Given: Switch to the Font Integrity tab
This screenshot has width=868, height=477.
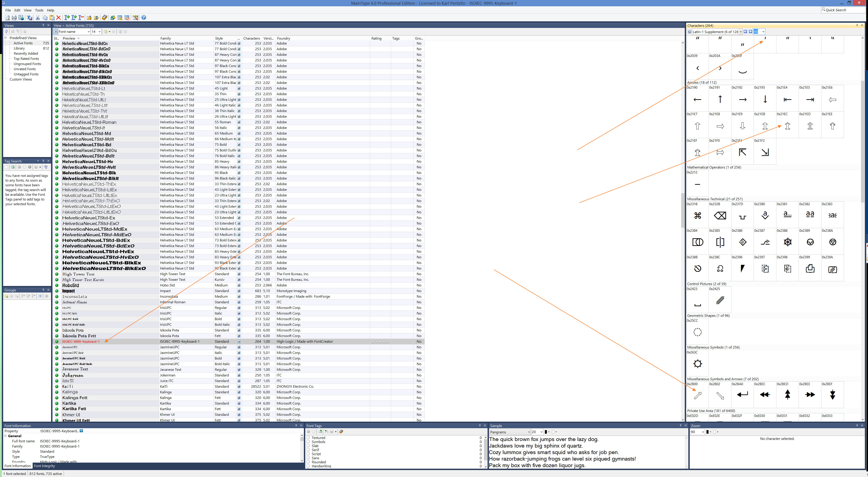Looking at the screenshot, I should click(x=45, y=466).
